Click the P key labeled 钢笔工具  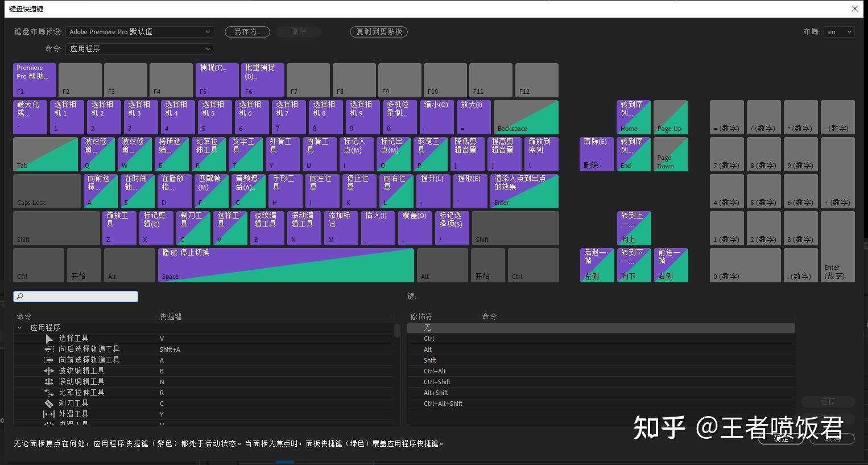coord(431,154)
